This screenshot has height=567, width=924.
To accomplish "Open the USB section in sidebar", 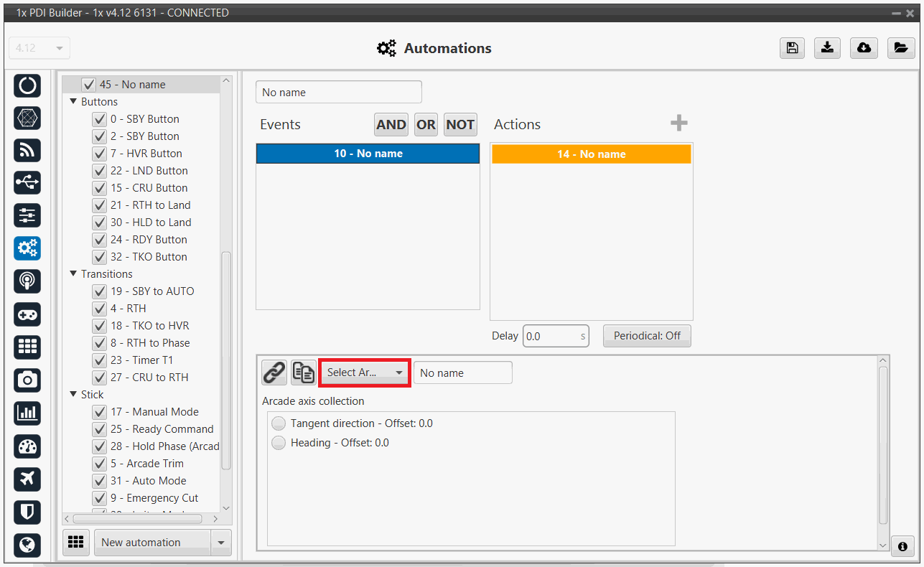I will coord(27,182).
